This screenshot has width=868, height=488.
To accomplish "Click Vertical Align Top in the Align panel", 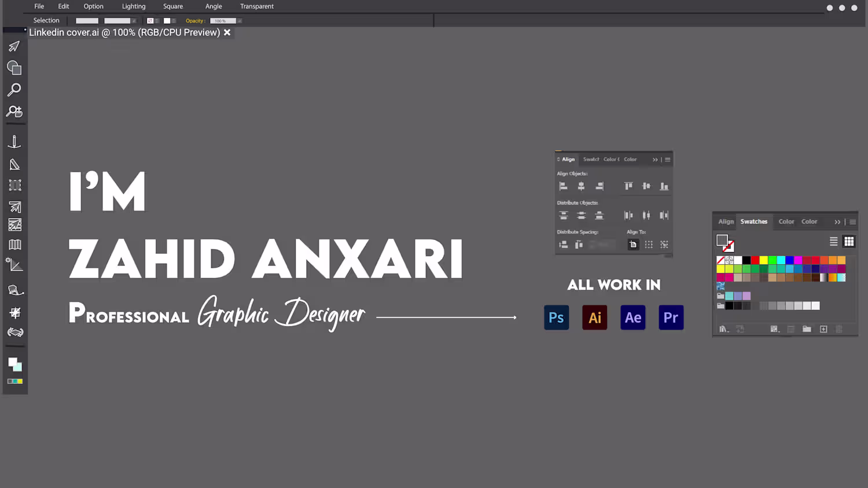I will 628,186.
